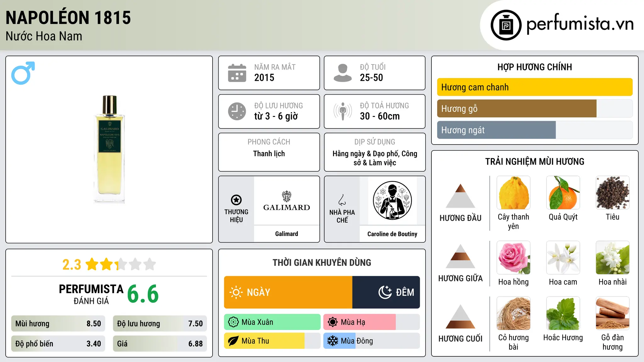Click the calendar icon beside Năm ra mắt

237,73
